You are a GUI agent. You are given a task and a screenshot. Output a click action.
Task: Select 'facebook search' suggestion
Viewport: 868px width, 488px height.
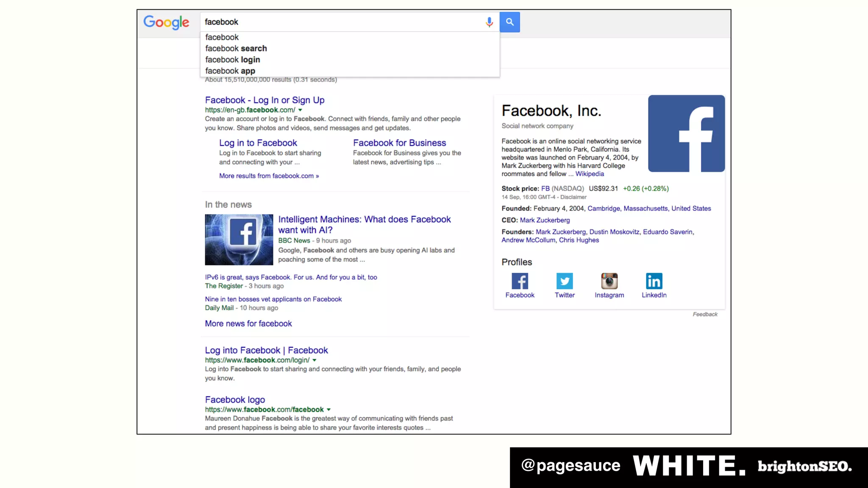click(x=350, y=48)
